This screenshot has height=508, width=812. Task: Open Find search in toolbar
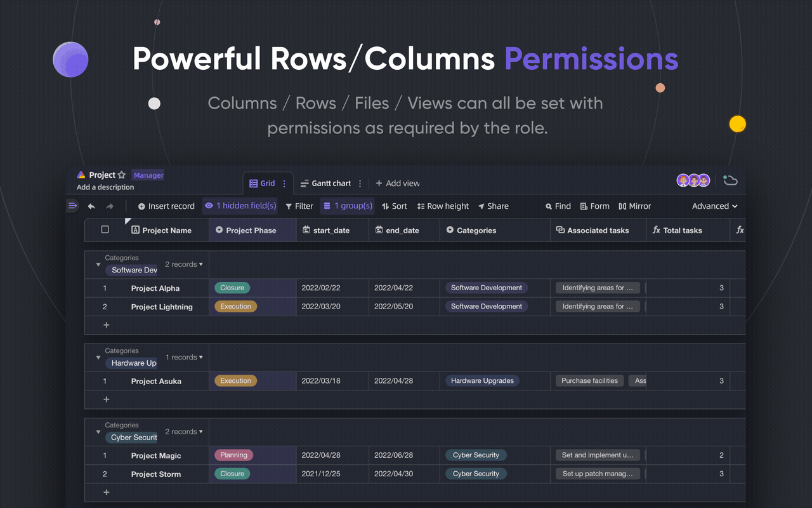558,206
